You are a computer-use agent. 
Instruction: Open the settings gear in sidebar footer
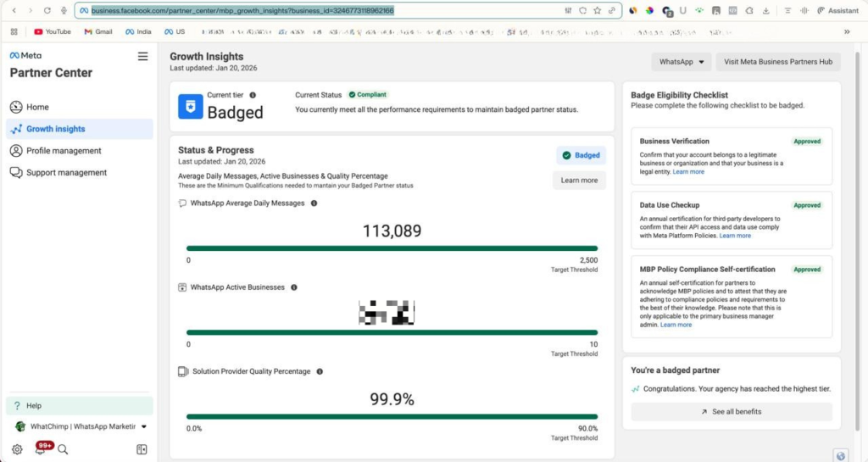tap(17, 449)
